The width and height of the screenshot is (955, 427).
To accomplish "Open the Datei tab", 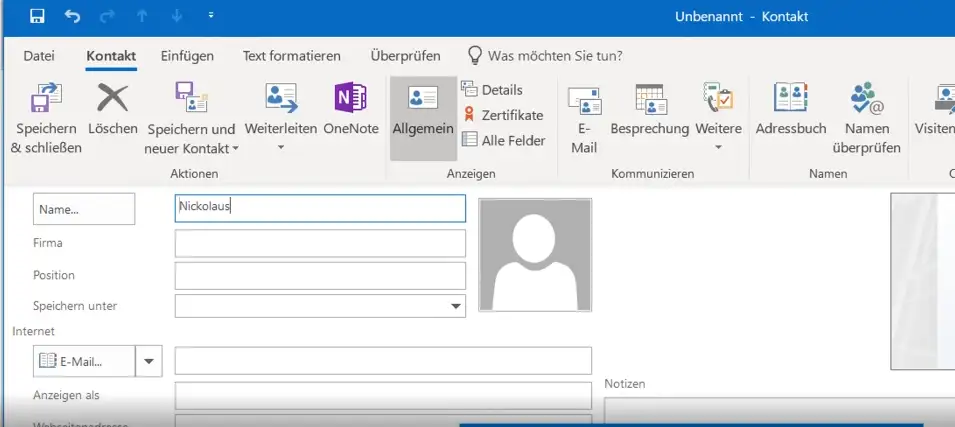I will (39, 56).
